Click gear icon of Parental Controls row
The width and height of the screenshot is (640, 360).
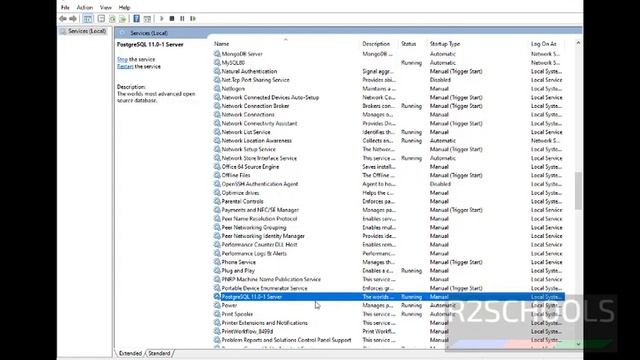pyautogui.click(x=217, y=201)
